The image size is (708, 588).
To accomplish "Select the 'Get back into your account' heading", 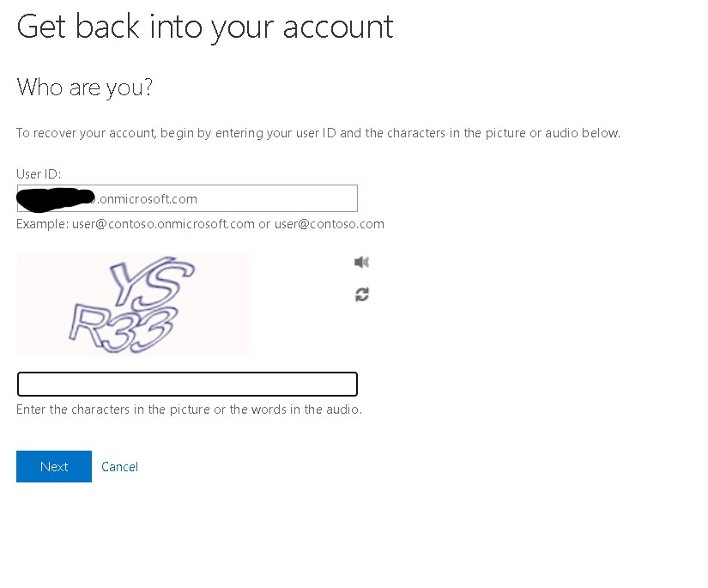I will [x=205, y=27].
